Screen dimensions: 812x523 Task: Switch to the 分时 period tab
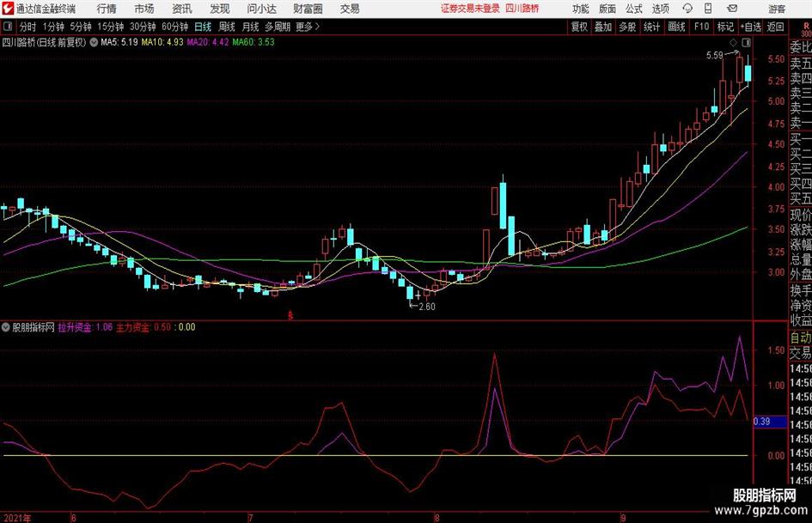(28, 27)
